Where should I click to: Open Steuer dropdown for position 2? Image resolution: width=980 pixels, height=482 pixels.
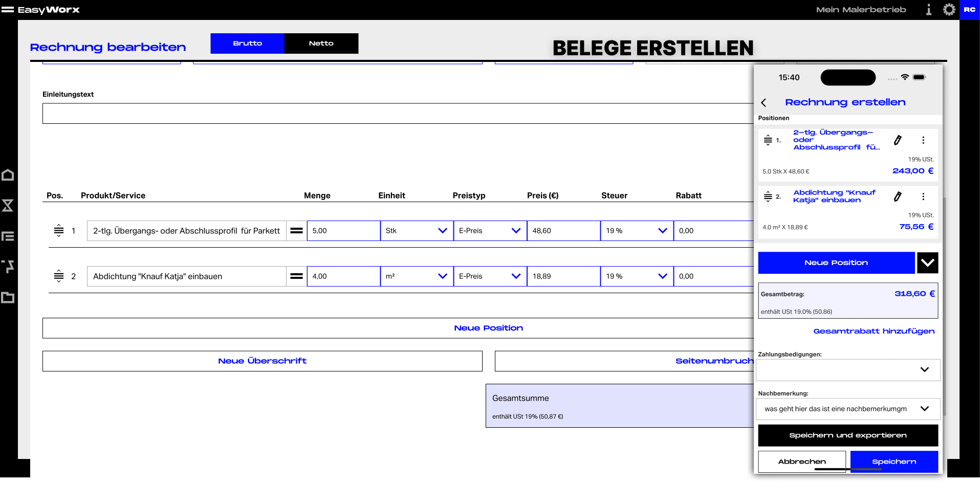click(637, 276)
